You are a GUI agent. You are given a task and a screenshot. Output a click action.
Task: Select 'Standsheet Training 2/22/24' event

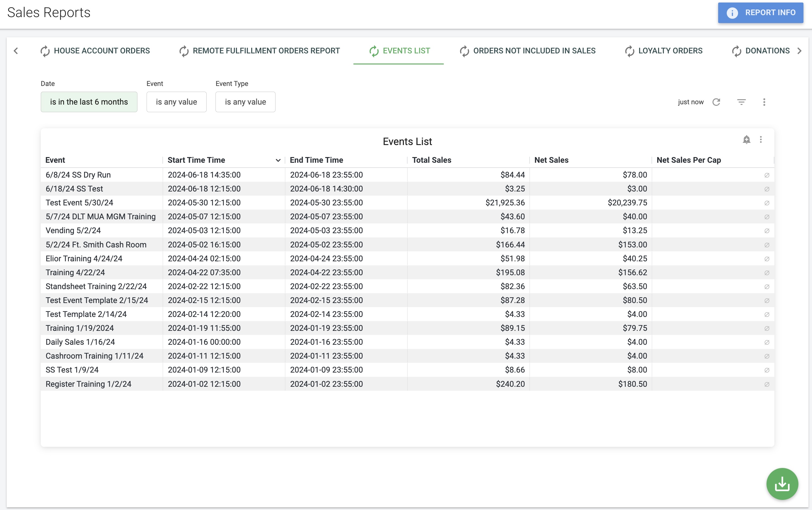(101, 286)
